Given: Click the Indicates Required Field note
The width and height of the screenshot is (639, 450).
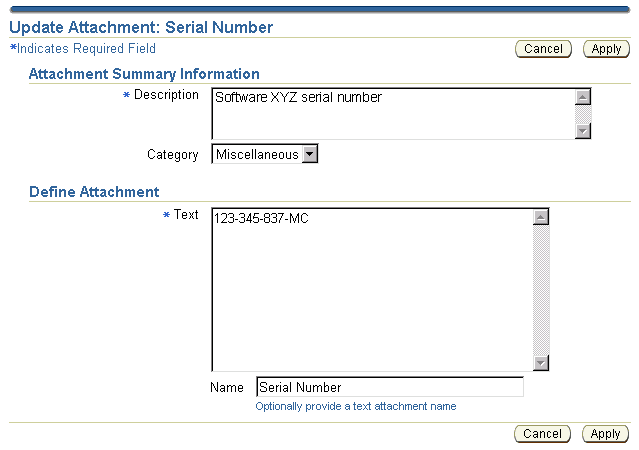Looking at the screenshot, I should click(x=85, y=48).
